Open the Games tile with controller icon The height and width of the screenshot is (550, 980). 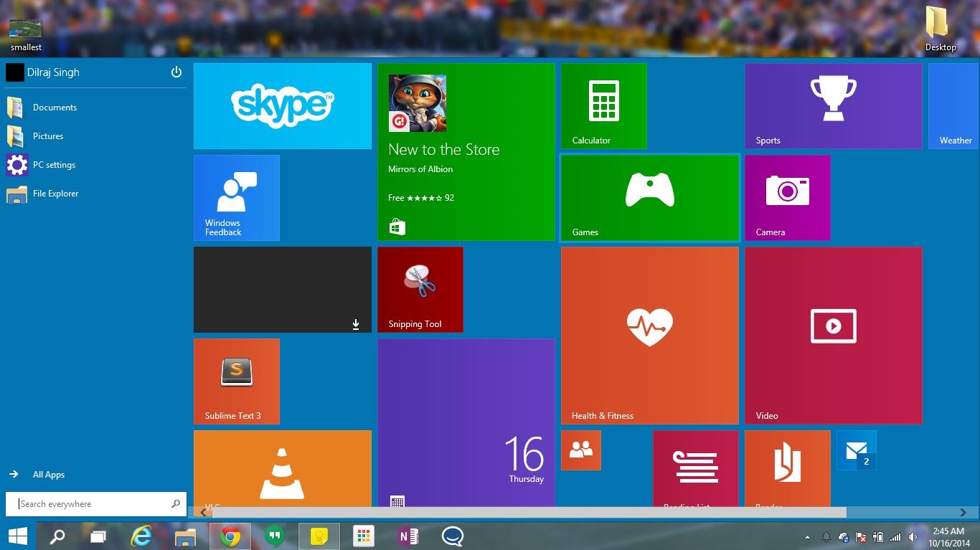click(649, 198)
